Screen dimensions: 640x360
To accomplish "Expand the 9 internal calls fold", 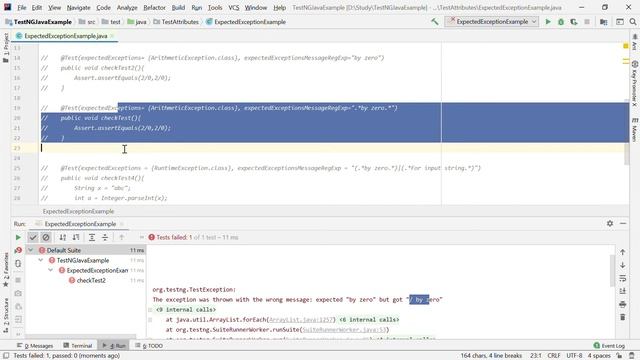I will click(x=186, y=309).
